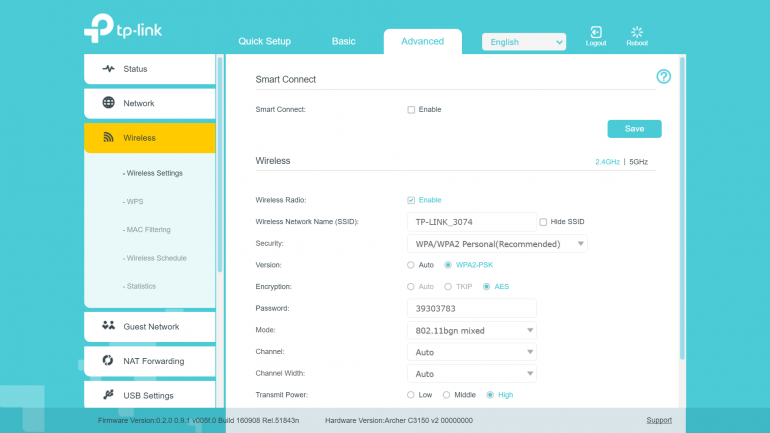770x433 pixels.
Task: Open the Security type dropdown
Action: pos(497,244)
